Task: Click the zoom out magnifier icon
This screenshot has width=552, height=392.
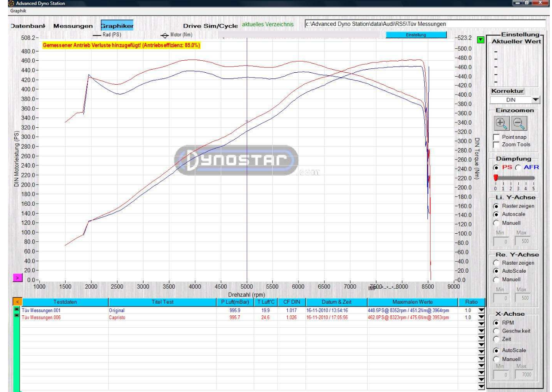Action: click(x=519, y=124)
